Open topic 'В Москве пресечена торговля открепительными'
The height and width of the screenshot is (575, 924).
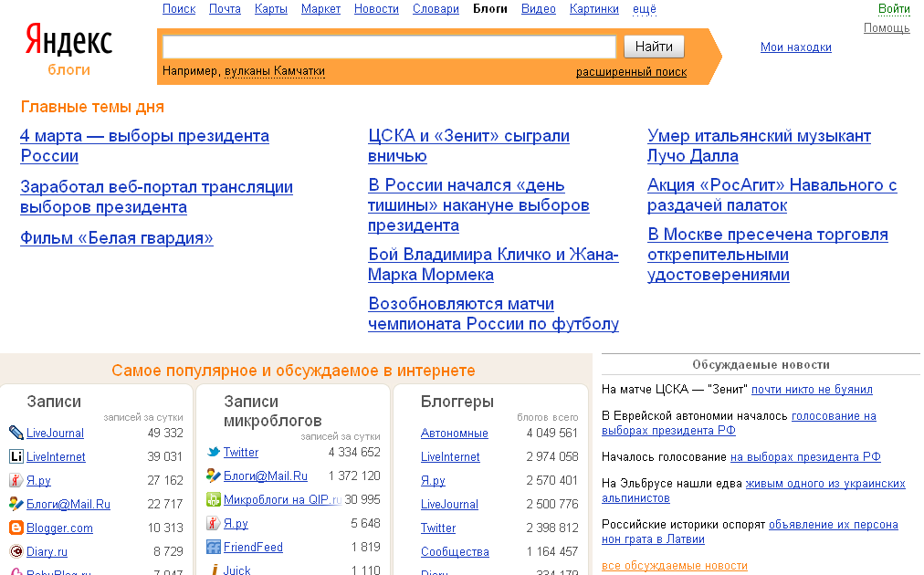click(768, 255)
